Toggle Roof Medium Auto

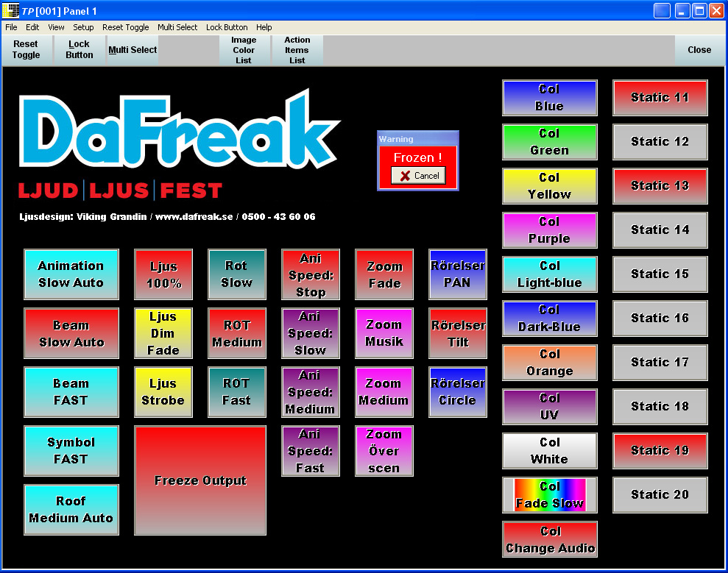(x=71, y=510)
